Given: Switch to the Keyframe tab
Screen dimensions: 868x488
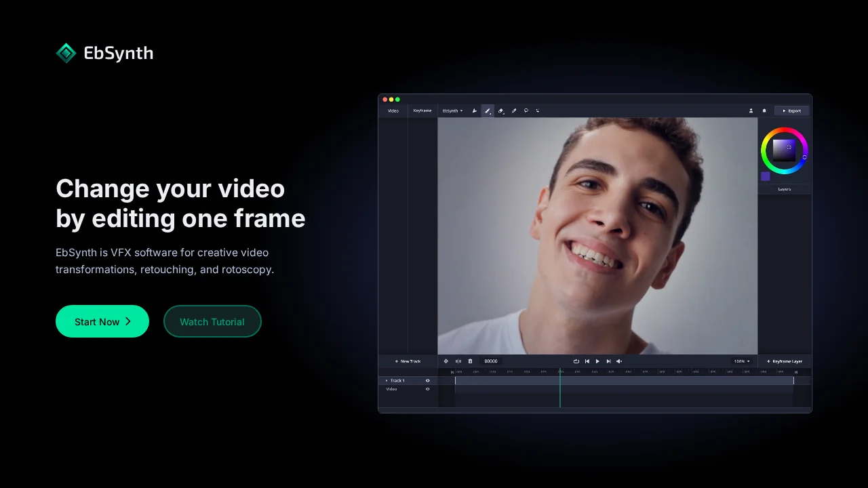Looking at the screenshot, I should click(x=422, y=110).
